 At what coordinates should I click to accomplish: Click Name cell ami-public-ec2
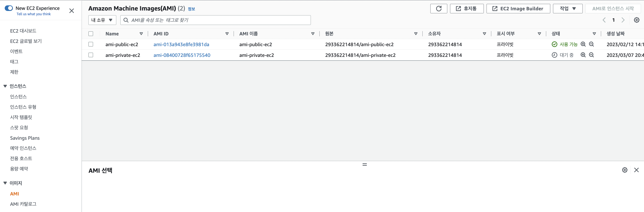point(122,44)
